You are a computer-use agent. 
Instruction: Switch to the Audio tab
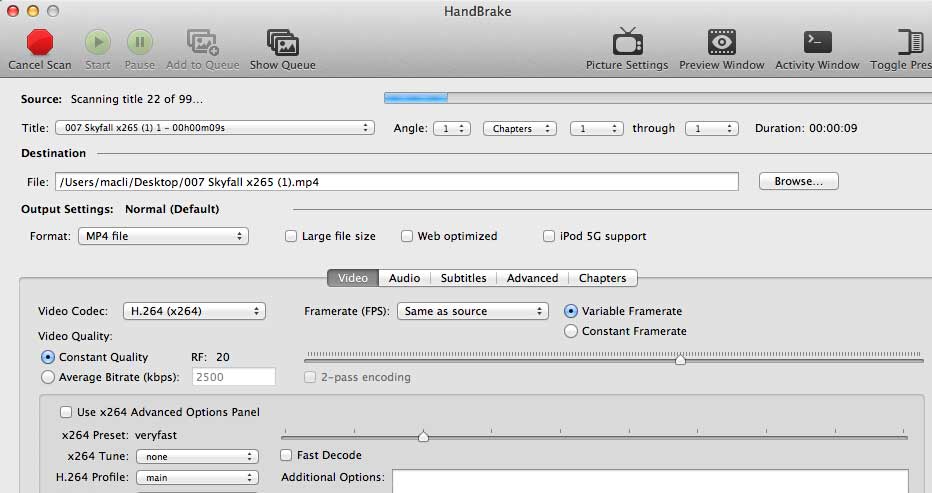tap(404, 278)
